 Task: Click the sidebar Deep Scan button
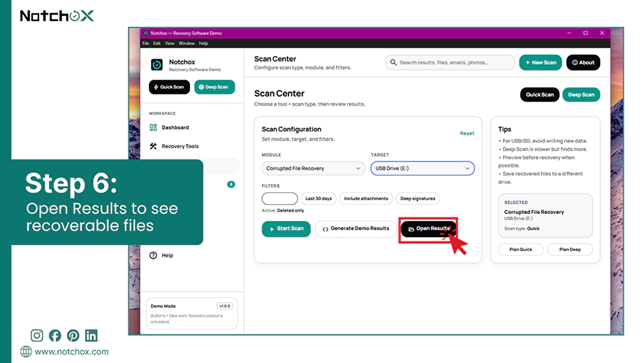pyautogui.click(x=214, y=87)
